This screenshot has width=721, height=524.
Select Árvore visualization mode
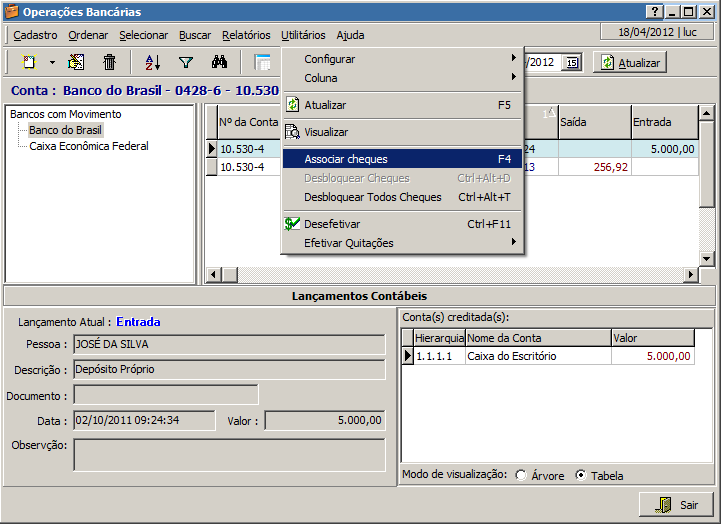pyautogui.click(x=521, y=475)
